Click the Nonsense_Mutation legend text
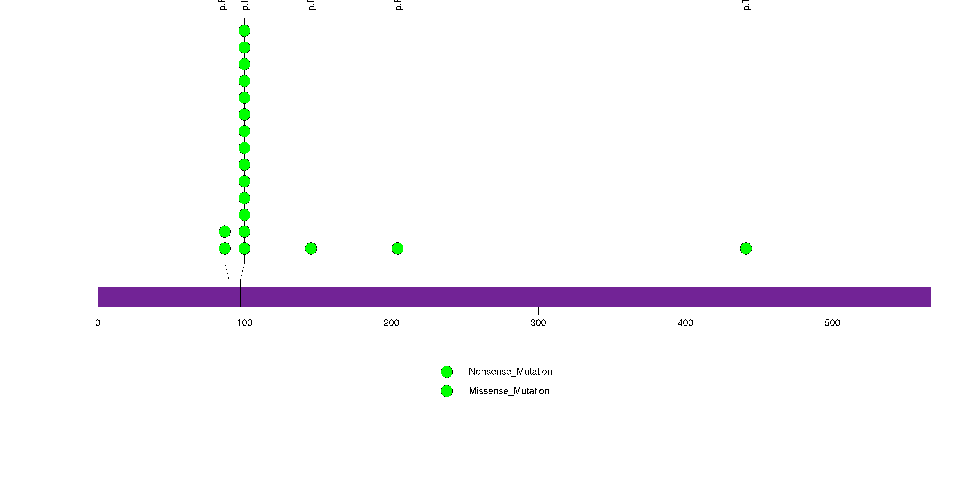 (510, 372)
